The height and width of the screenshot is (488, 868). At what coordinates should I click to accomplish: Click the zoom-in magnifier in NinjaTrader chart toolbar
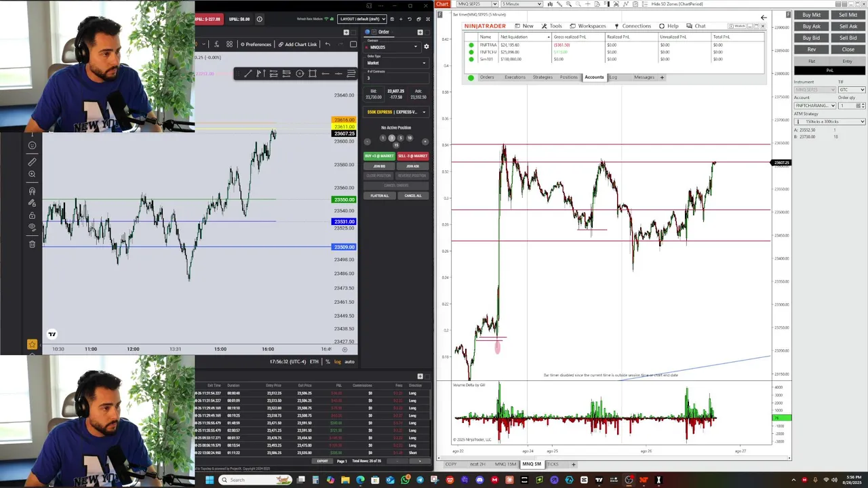568,4
